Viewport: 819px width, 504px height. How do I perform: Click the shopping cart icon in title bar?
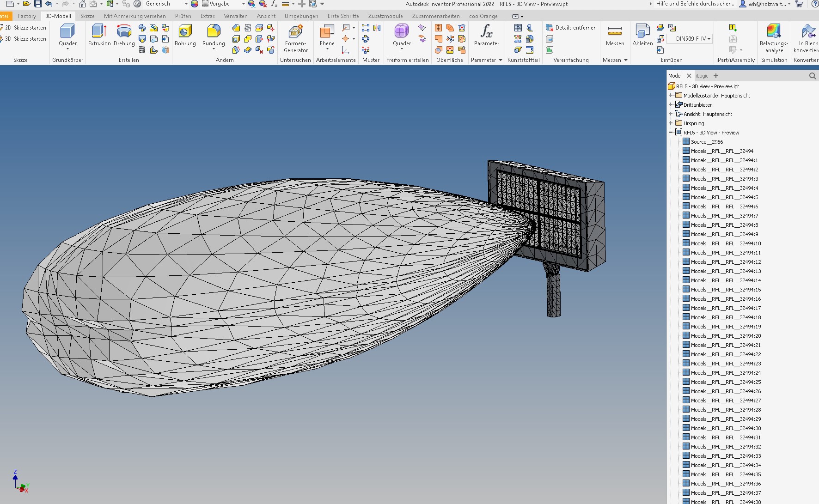tap(799, 4)
